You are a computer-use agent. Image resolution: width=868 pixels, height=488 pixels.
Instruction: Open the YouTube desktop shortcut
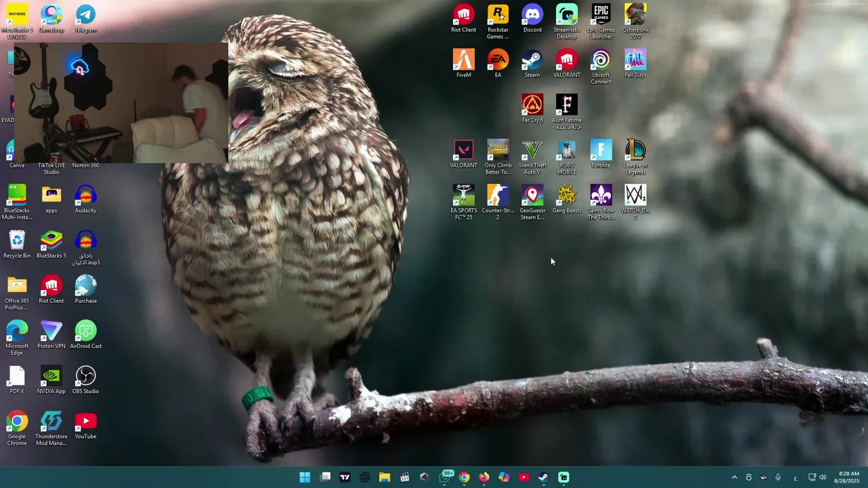(x=85, y=426)
